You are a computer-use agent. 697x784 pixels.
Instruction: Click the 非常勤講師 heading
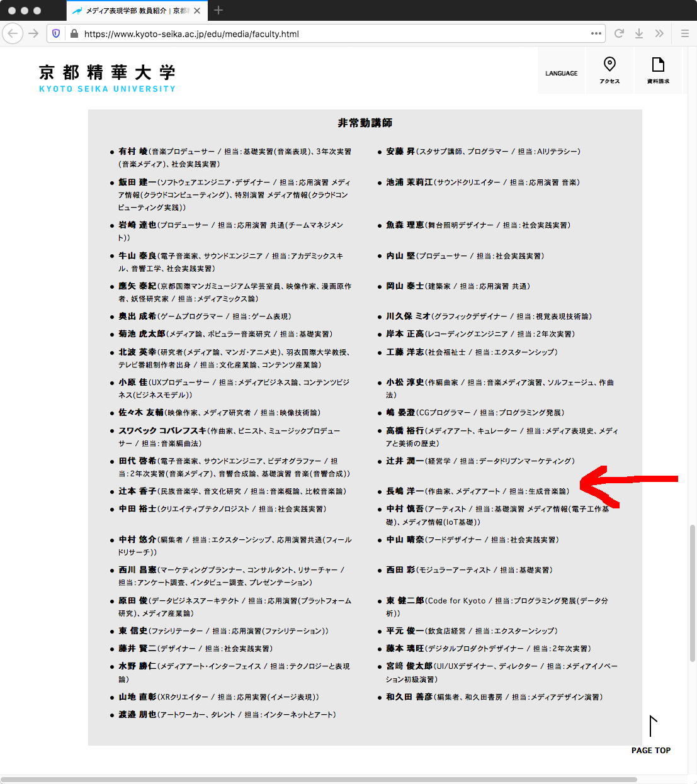[x=365, y=123]
